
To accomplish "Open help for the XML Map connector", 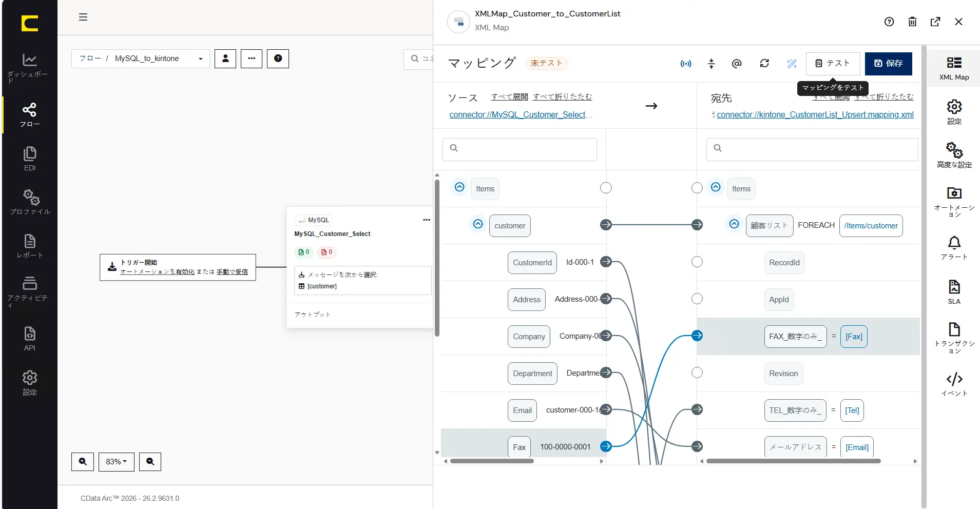I will click(889, 22).
